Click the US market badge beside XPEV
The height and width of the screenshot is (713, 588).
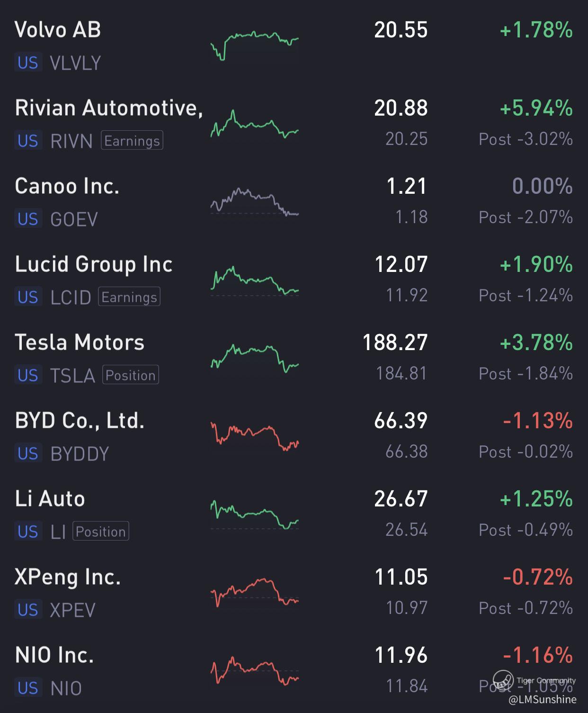pos(28,610)
